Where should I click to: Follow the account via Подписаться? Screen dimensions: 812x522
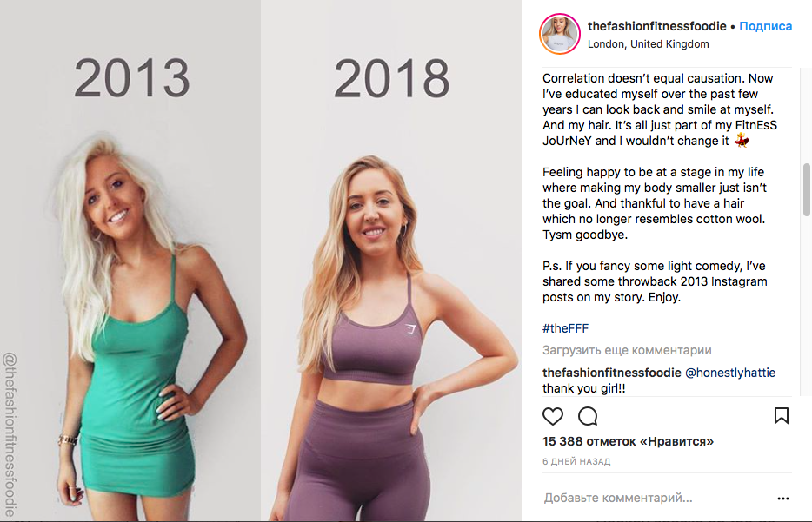[766, 26]
